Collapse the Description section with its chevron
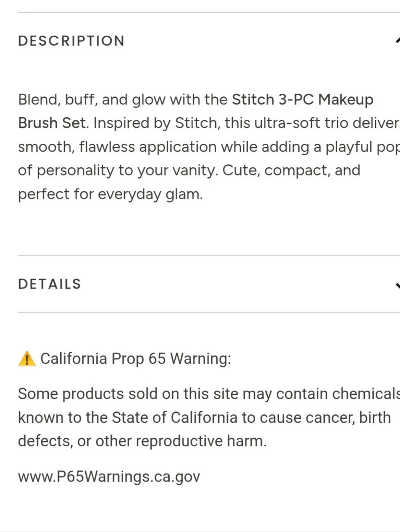Screen dimensions: 400x532 tap(398, 40)
